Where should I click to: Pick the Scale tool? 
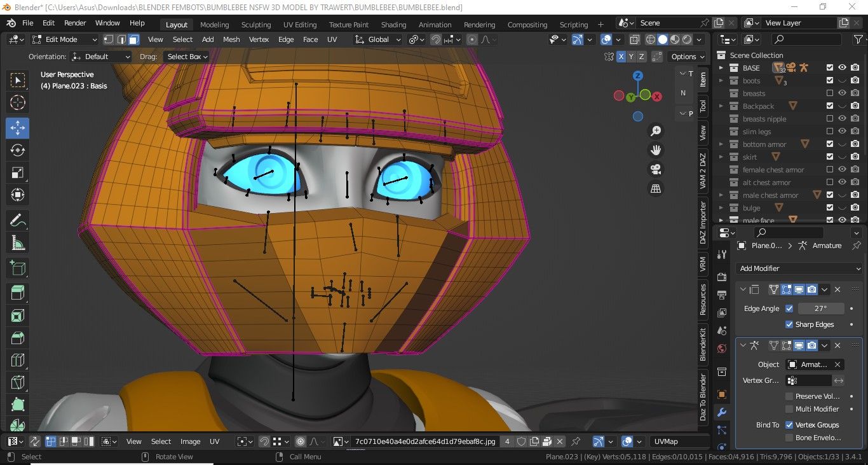tap(18, 173)
